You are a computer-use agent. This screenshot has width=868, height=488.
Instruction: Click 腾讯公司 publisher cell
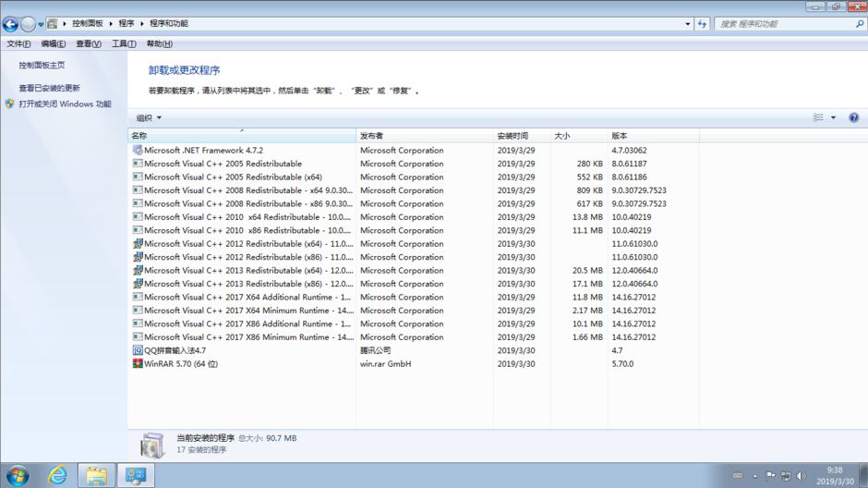coord(375,350)
